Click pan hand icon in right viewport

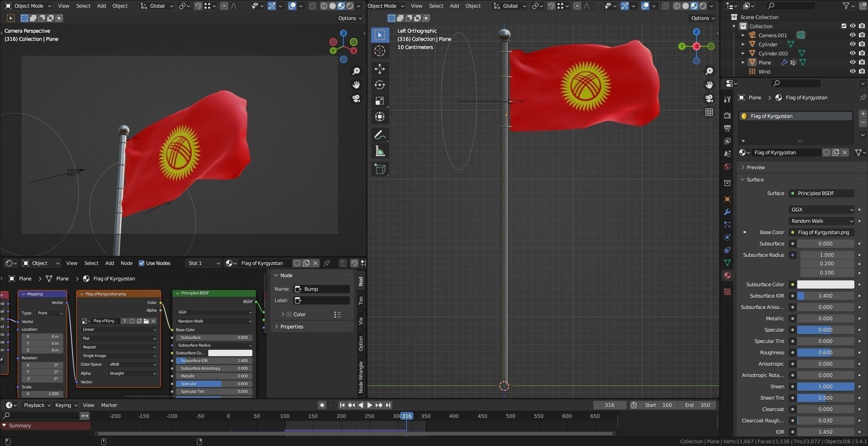pos(709,85)
